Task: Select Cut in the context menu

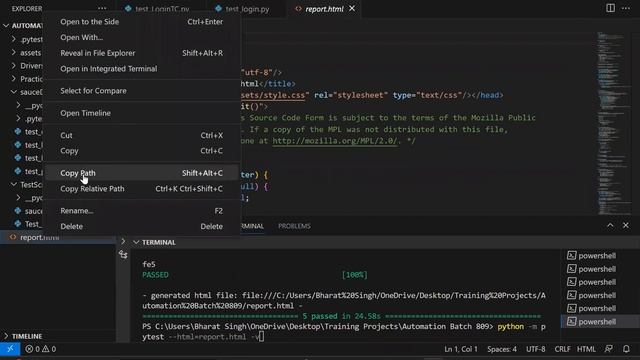Action: tap(142, 135)
